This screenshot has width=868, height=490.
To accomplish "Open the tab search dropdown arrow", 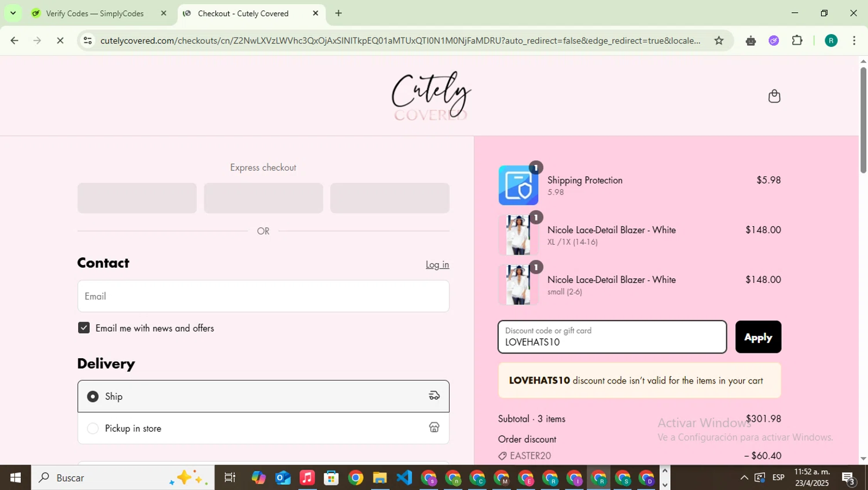I will tap(13, 13).
